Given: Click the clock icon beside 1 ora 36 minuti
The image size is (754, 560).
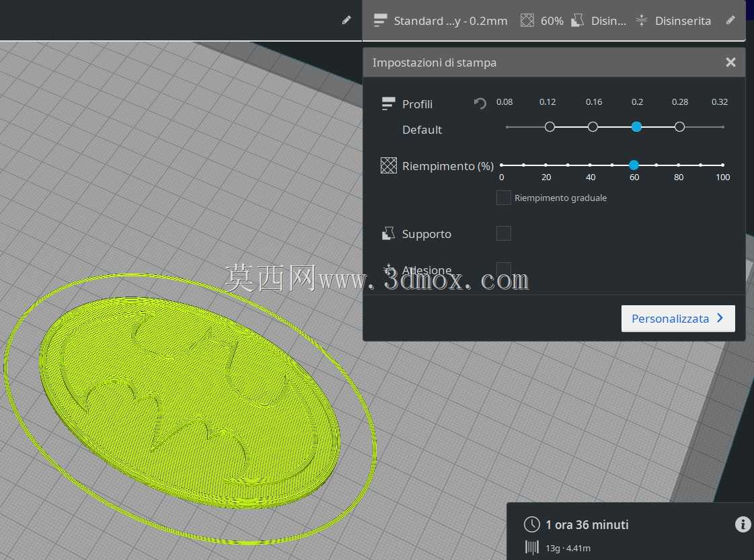Looking at the screenshot, I should 531,524.
